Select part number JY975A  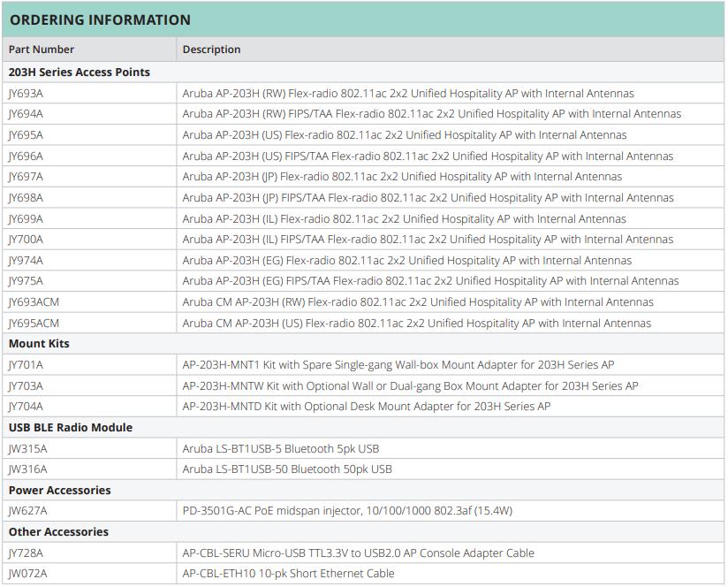[26, 281]
